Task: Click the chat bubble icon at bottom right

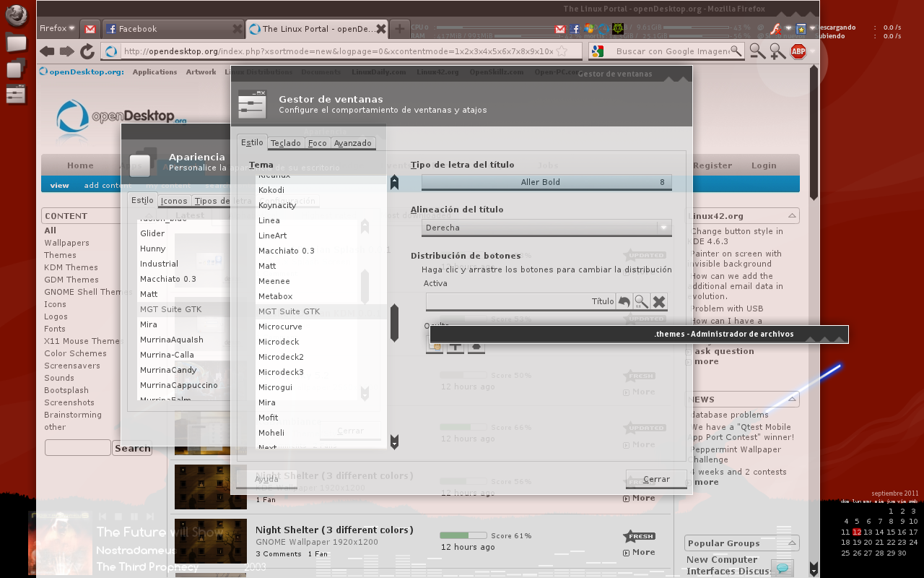Action: [783, 568]
